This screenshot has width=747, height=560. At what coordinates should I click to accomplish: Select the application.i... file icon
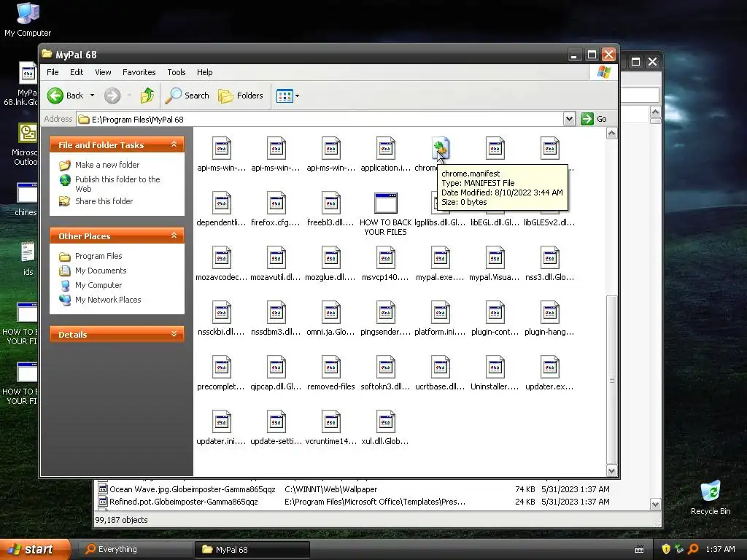click(x=386, y=148)
